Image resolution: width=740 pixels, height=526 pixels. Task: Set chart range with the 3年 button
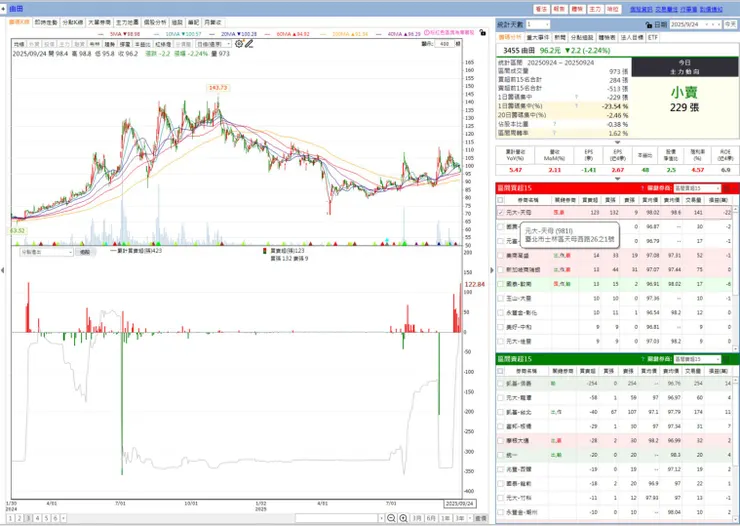tap(460, 518)
